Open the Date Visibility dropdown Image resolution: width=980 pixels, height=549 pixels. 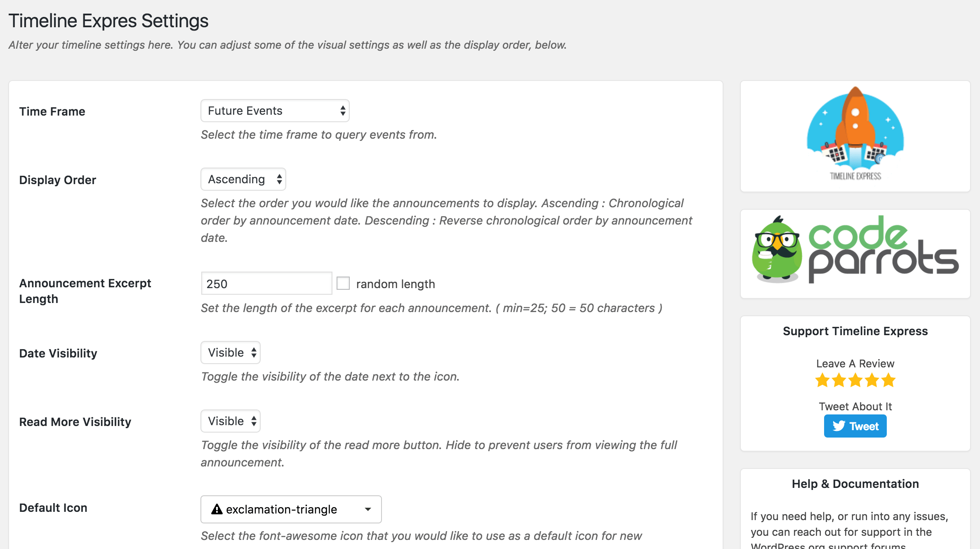coord(230,353)
